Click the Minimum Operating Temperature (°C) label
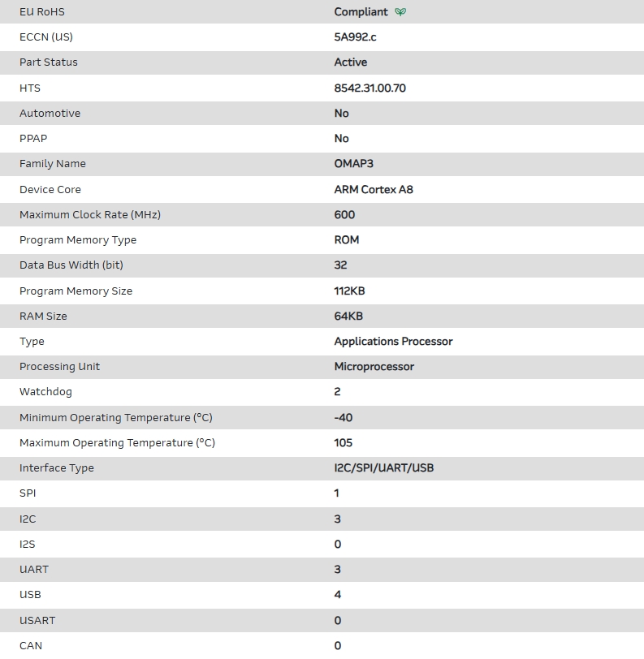644x659 pixels. click(x=116, y=418)
